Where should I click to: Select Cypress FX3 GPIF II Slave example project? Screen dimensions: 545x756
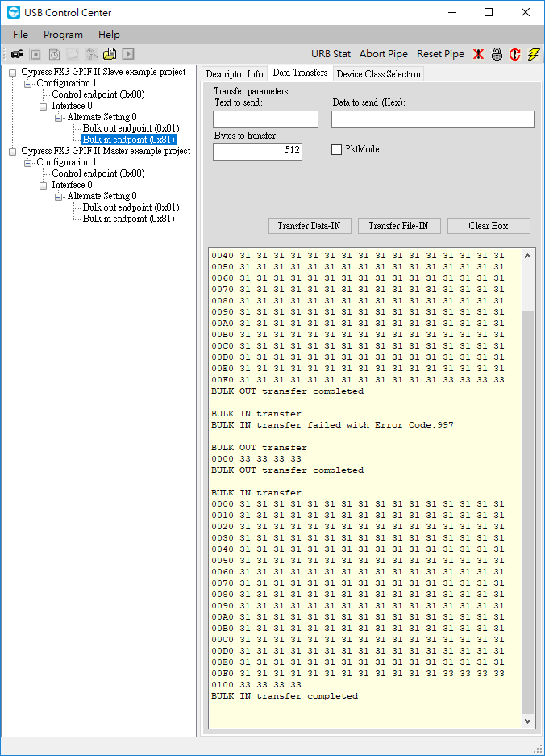tap(104, 72)
